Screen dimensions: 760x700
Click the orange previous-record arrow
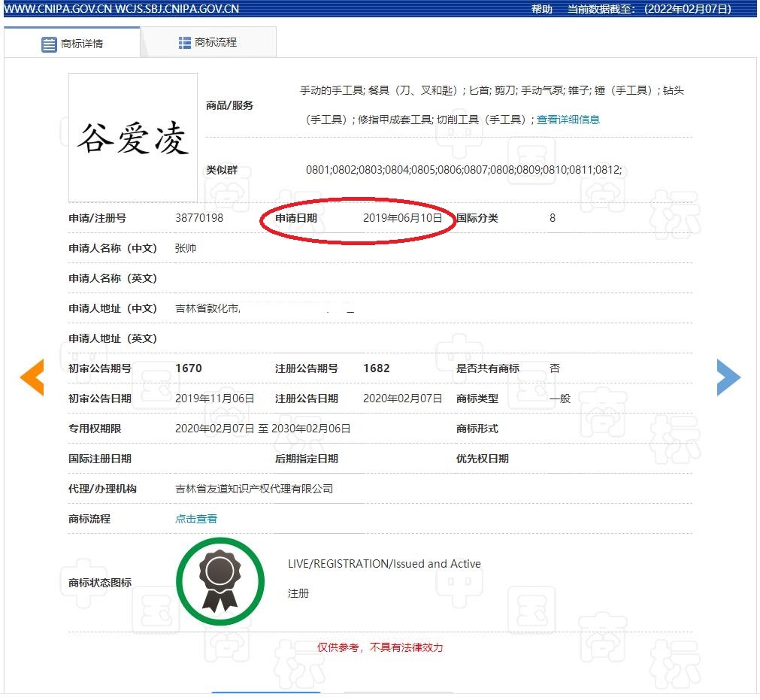[x=32, y=377]
